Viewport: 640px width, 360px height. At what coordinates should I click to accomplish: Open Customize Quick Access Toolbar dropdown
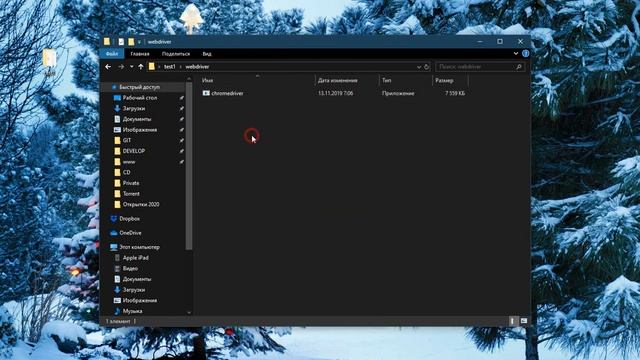[139, 42]
